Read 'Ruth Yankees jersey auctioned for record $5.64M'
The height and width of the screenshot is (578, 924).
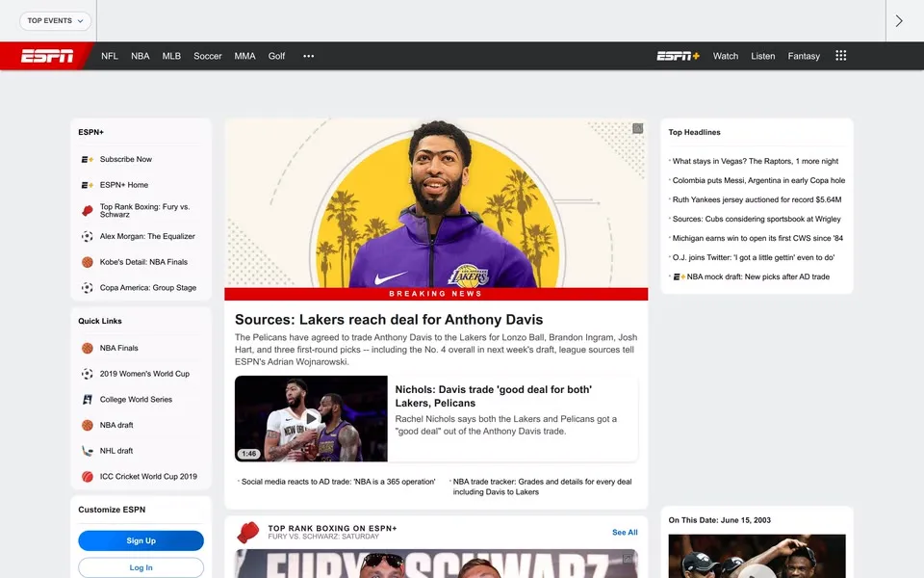[757, 200]
